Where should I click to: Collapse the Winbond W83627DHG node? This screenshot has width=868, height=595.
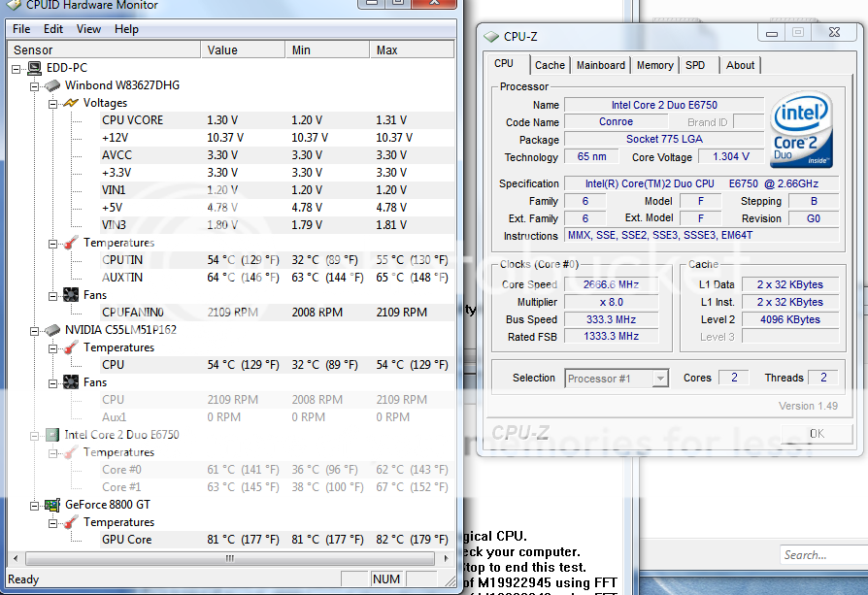tap(34, 85)
